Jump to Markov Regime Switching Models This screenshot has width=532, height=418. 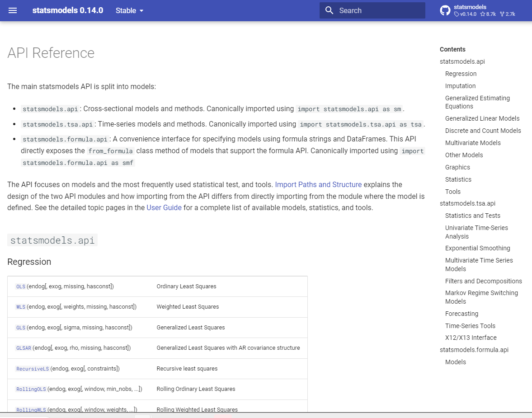[x=481, y=297]
